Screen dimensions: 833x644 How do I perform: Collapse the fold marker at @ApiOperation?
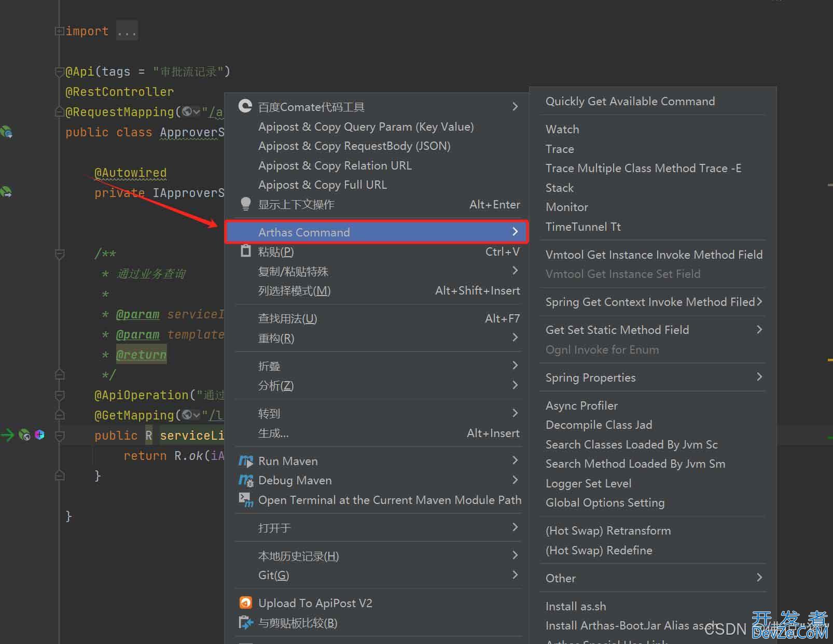pos(60,395)
